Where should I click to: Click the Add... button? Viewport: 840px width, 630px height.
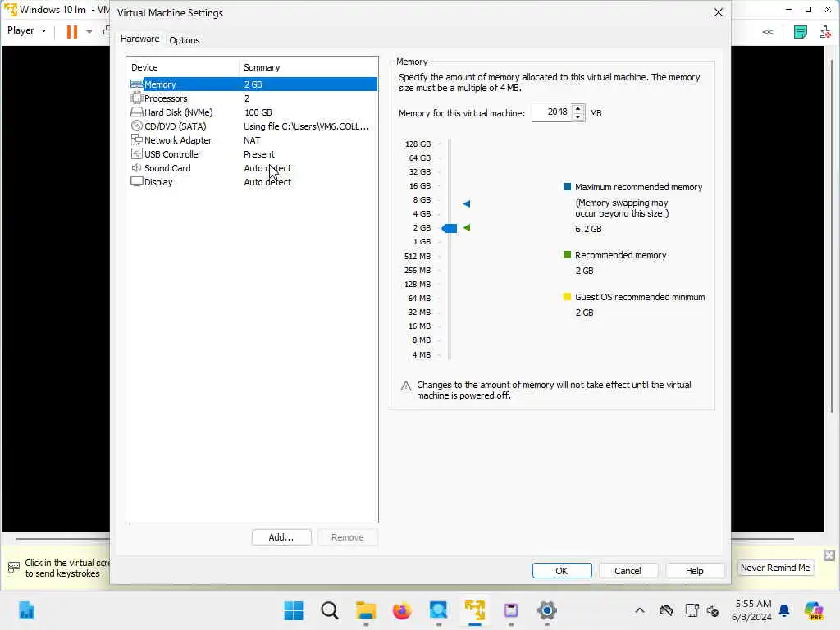tap(281, 537)
